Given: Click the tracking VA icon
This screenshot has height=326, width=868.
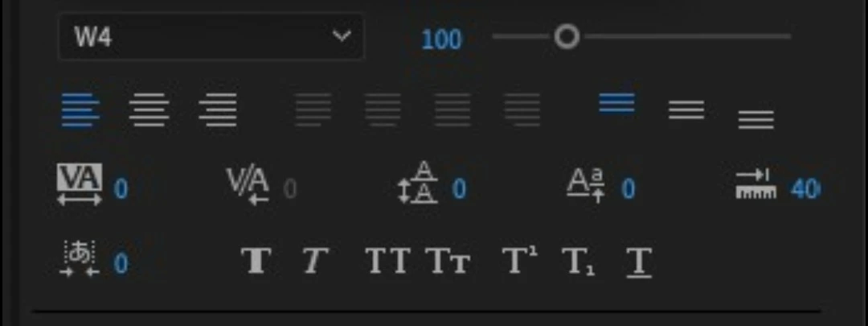Looking at the screenshot, I should (80, 184).
